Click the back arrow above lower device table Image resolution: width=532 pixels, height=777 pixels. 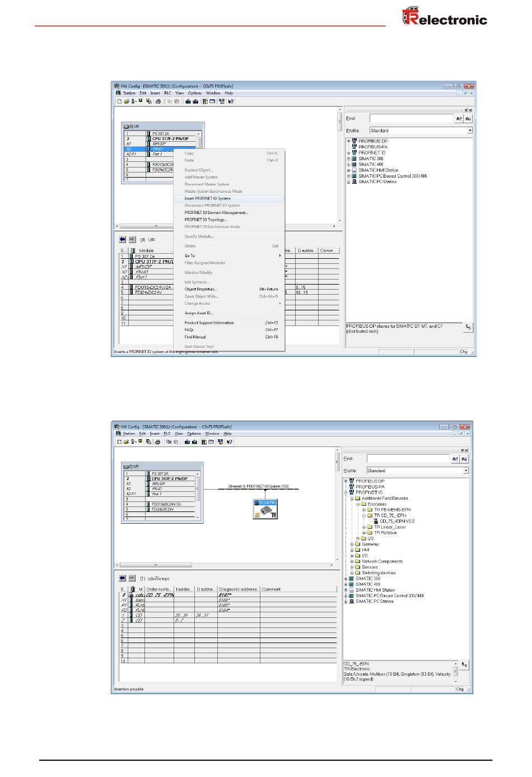123,578
